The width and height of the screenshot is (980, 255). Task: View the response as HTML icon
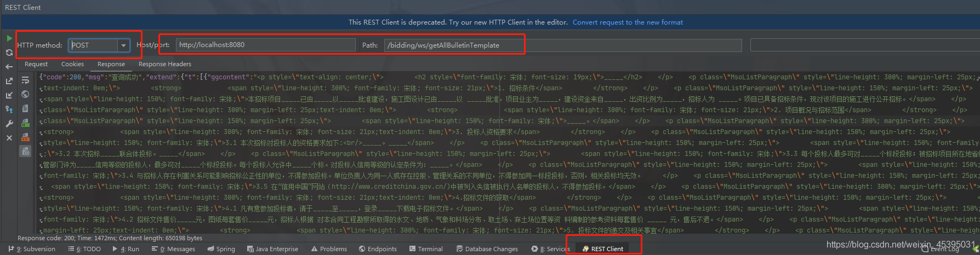(25, 123)
